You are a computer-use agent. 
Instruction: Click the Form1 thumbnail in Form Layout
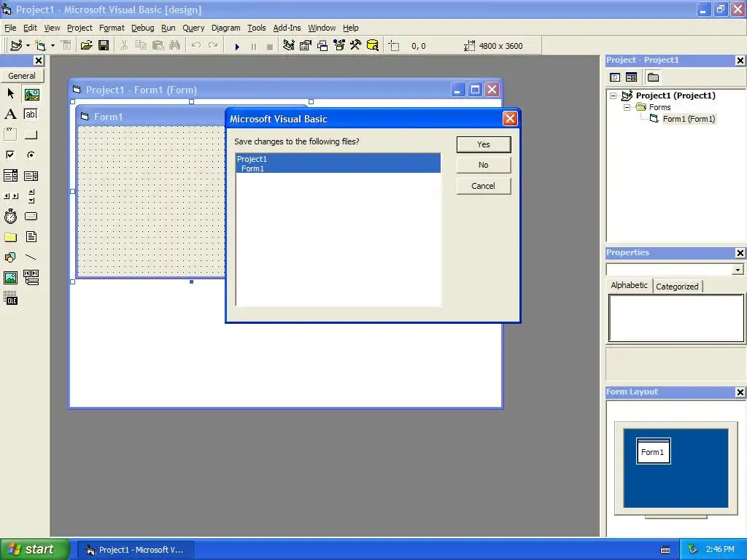point(653,451)
